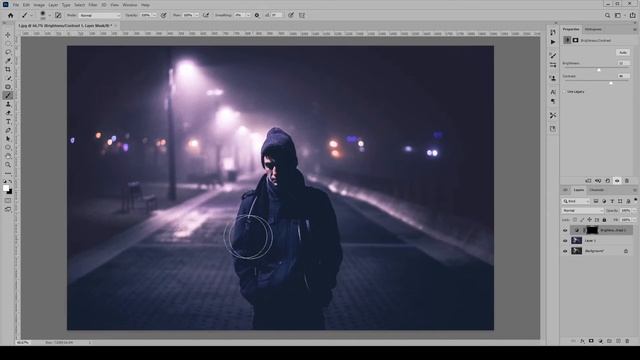The width and height of the screenshot is (640, 360).
Task: Enable the Use Legacy checkbox
Action: [x=565, y=91]
